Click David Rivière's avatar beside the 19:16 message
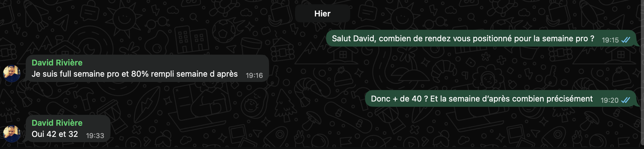 pyautogui.click(x=12, y=74)
